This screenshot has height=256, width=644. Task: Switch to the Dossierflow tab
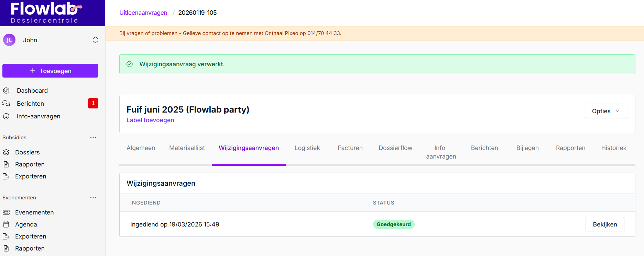(395, 148)
